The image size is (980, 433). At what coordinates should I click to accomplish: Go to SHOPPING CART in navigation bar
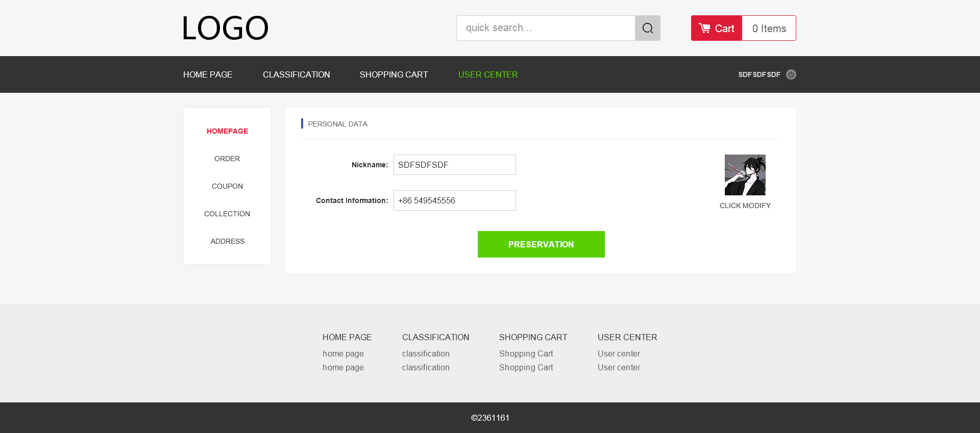pyautogui.click(x=394, y=74)
